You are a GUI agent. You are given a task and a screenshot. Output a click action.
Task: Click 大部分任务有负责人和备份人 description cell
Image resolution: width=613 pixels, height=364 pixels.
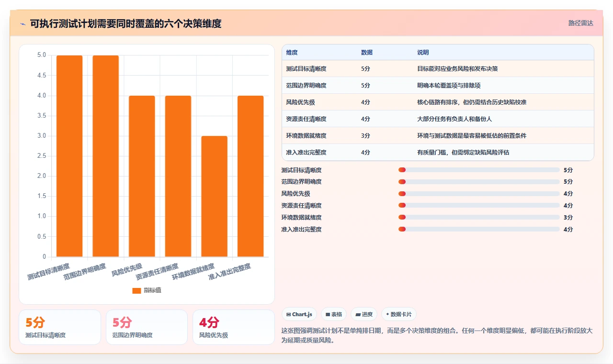[x=454, y=119]
